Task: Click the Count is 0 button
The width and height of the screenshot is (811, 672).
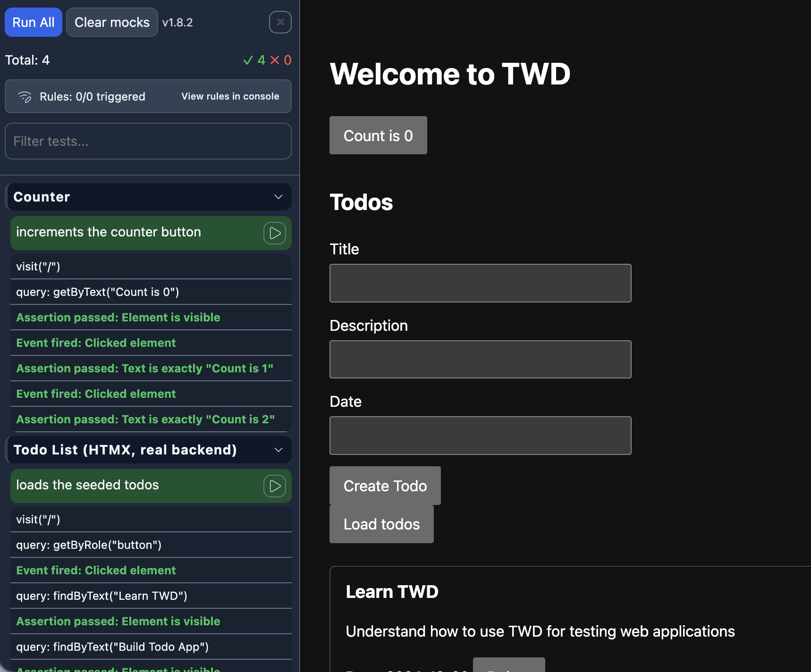Action: [378, 135]
